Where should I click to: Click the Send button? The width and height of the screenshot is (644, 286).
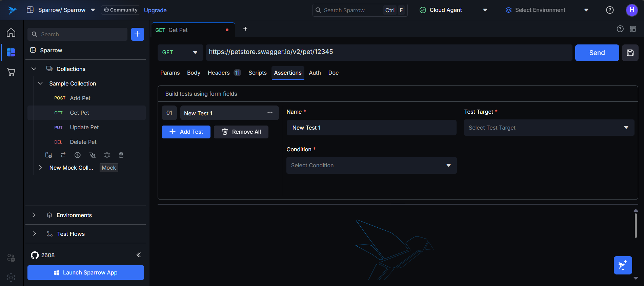pos(597,53)
